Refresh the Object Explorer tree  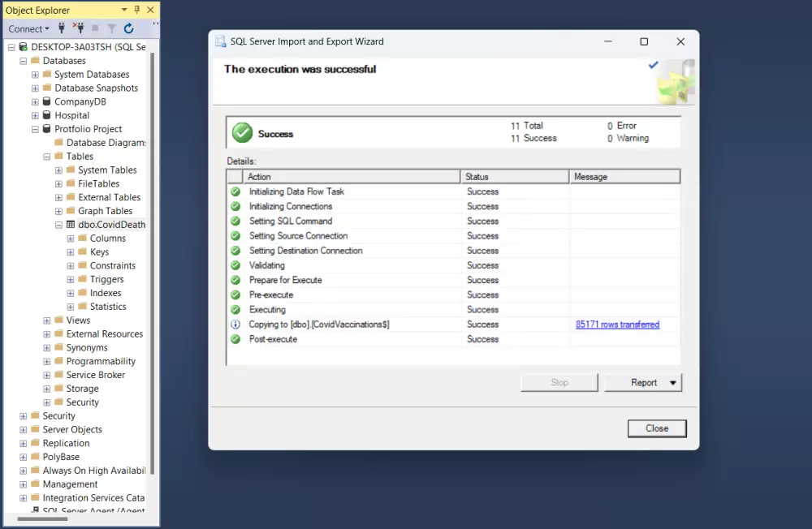[x=129, y=28]
